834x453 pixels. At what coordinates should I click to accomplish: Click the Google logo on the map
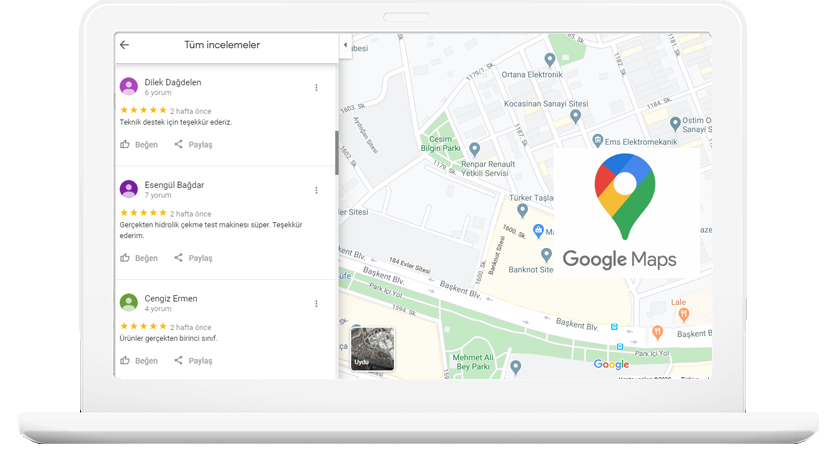click(611, 364)
